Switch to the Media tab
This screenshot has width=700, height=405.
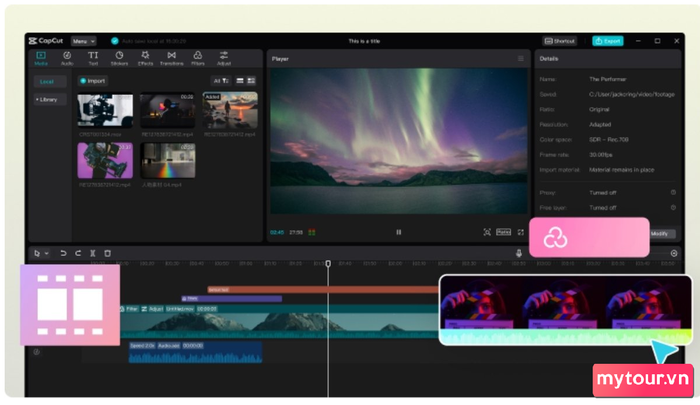tap(41, 58)
